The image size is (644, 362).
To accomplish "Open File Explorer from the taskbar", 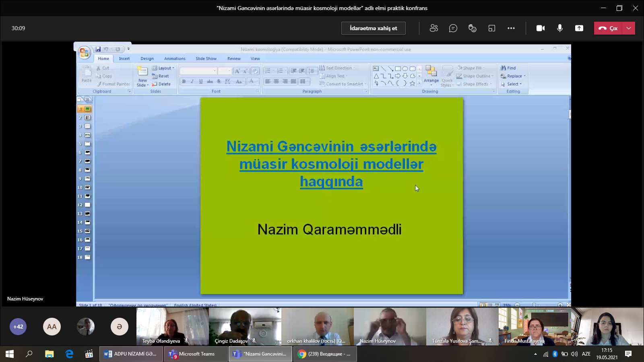I will point(49,354).
